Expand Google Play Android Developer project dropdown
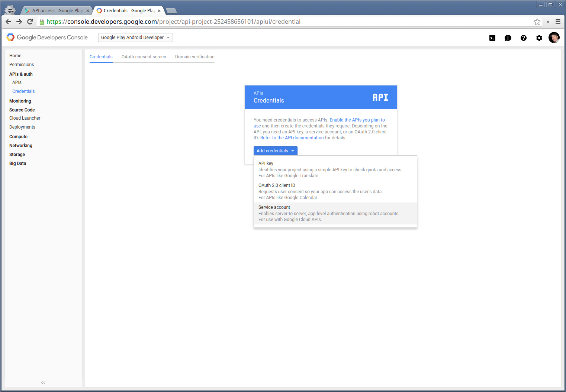Viewport: 566px width, 392px height. (x=135, y=38)
